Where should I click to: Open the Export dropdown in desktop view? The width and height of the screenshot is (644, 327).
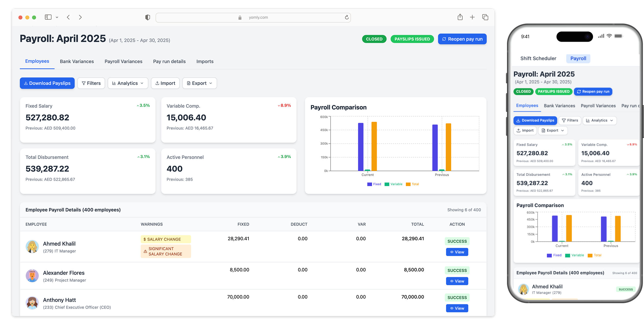pyautogui.click(x=199, y=83)
